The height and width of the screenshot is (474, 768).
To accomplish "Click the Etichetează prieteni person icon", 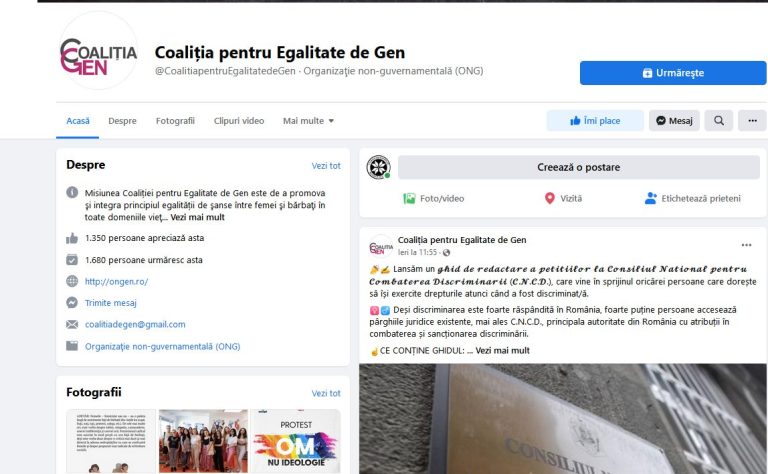I will click(x=650, y=198).
